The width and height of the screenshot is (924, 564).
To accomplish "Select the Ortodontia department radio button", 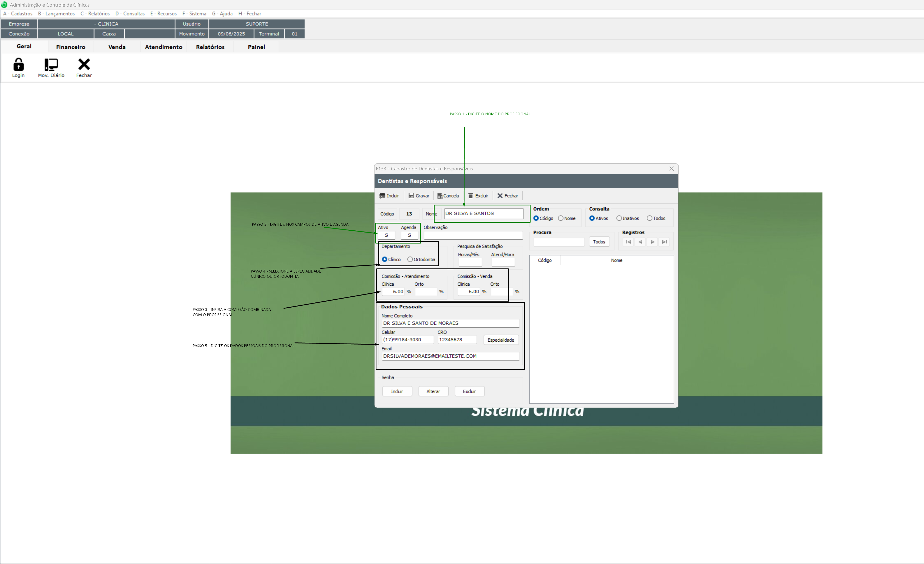I will 410,259.
